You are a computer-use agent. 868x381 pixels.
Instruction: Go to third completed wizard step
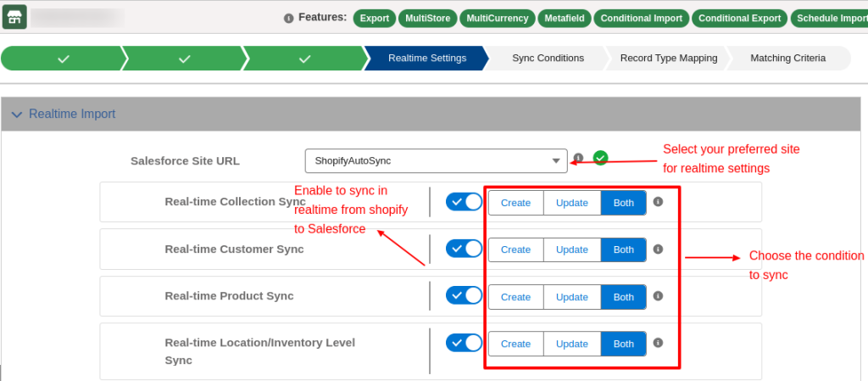point(305,59)
